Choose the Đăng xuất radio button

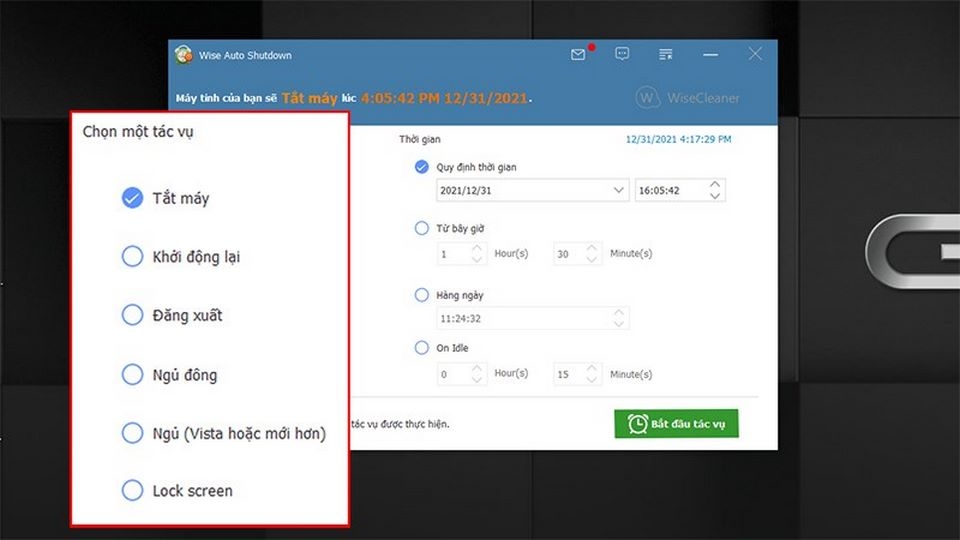pos(132,315)
